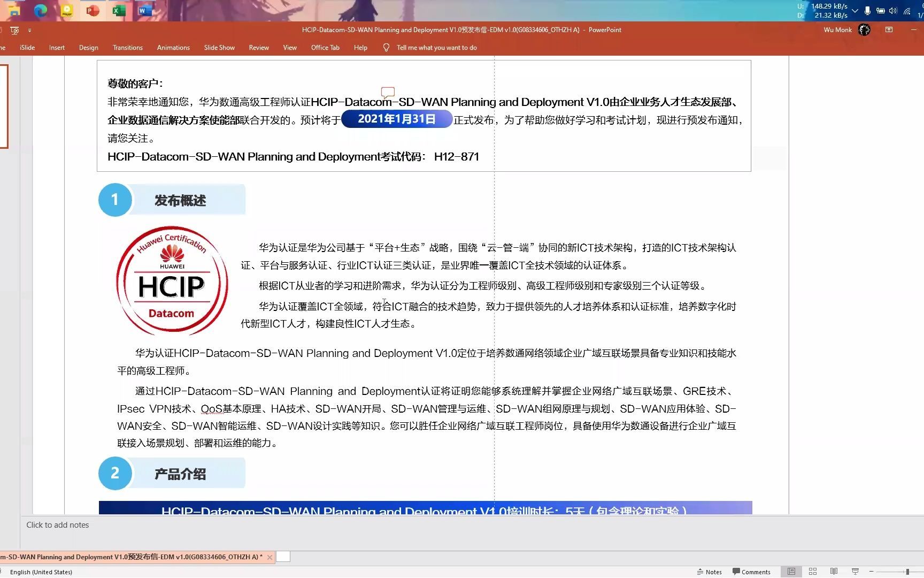
Task: Open the volume speaker tray icon
Action: pos(893,11)
